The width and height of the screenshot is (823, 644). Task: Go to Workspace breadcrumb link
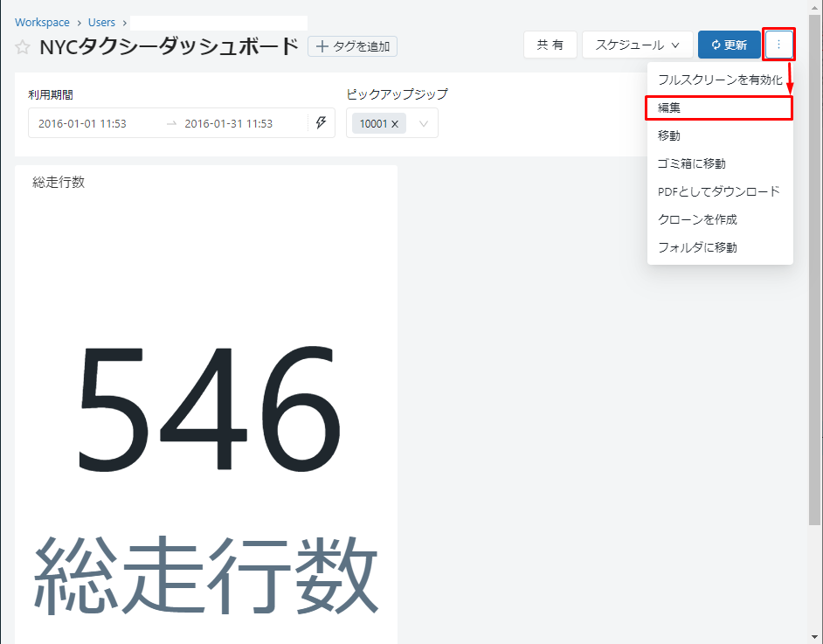tap(42, 23)
